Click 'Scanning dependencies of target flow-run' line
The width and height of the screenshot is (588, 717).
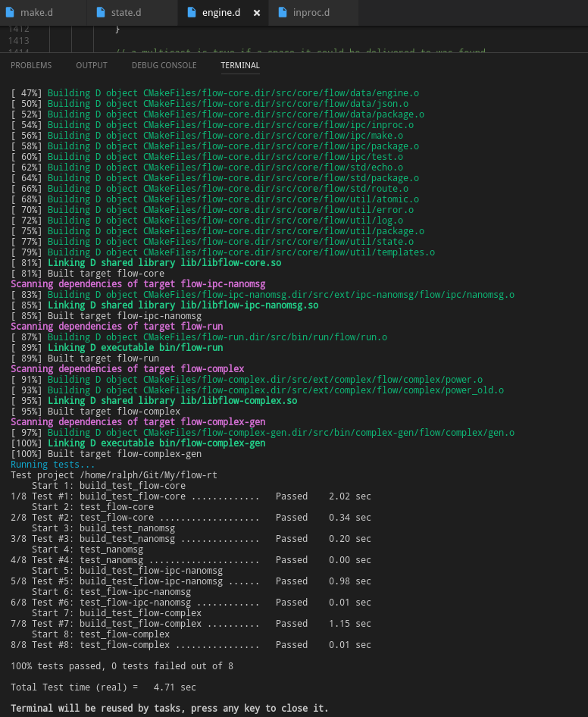click(117, 327)
